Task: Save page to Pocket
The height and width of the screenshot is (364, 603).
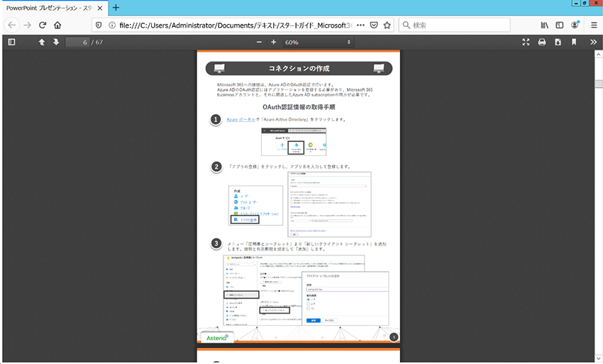Action: tap(374, 25)
